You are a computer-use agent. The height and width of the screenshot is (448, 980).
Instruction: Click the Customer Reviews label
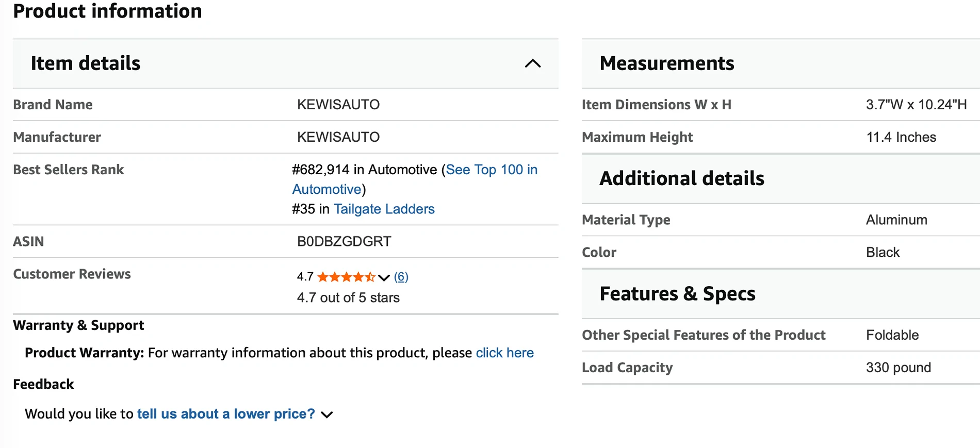pos(72,274)
